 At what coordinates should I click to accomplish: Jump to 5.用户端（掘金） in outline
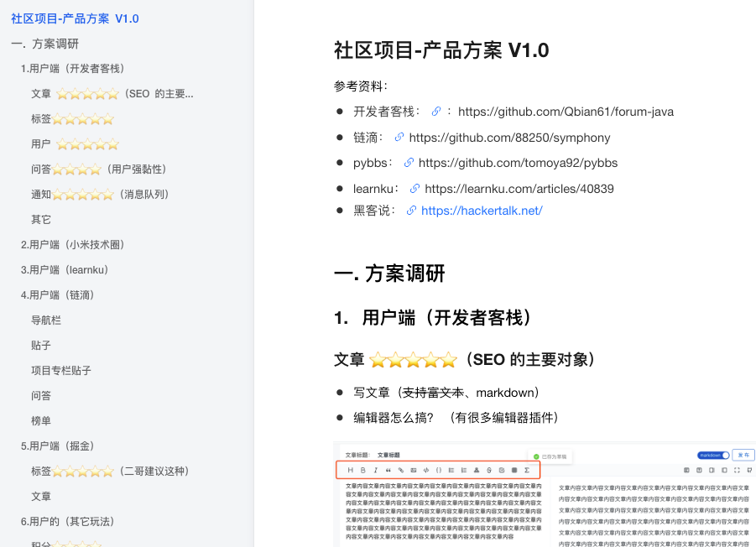(57, 445)
